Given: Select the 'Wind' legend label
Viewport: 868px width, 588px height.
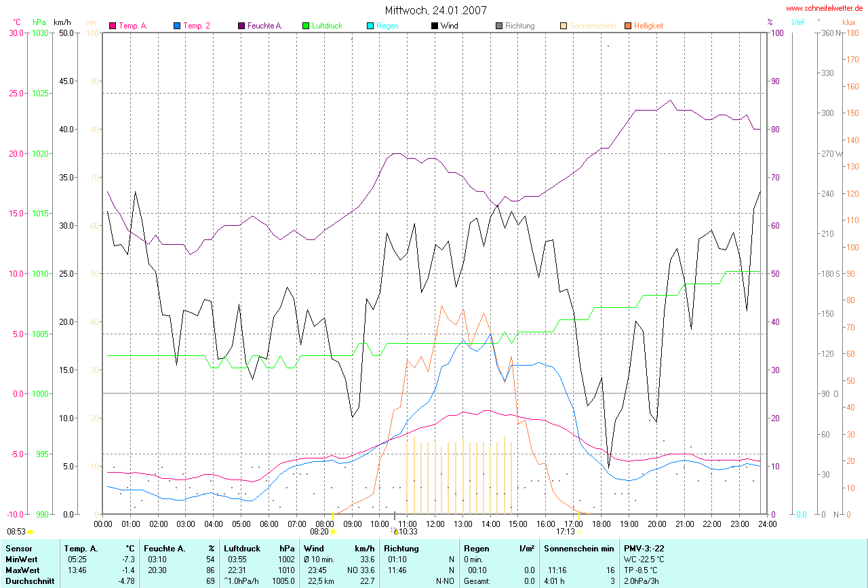Looking at the screenshot, I should pos(449,26).
